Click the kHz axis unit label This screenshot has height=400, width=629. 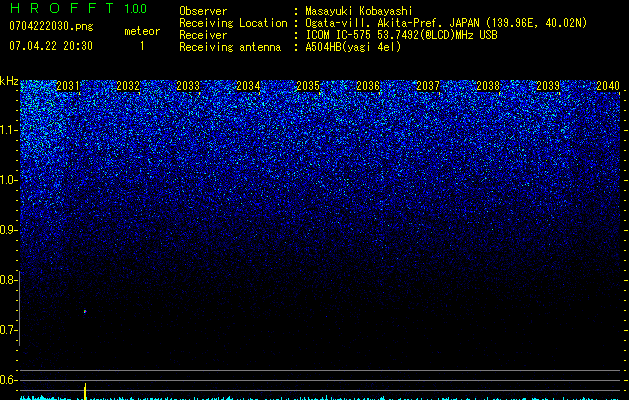tap(9, 81)
